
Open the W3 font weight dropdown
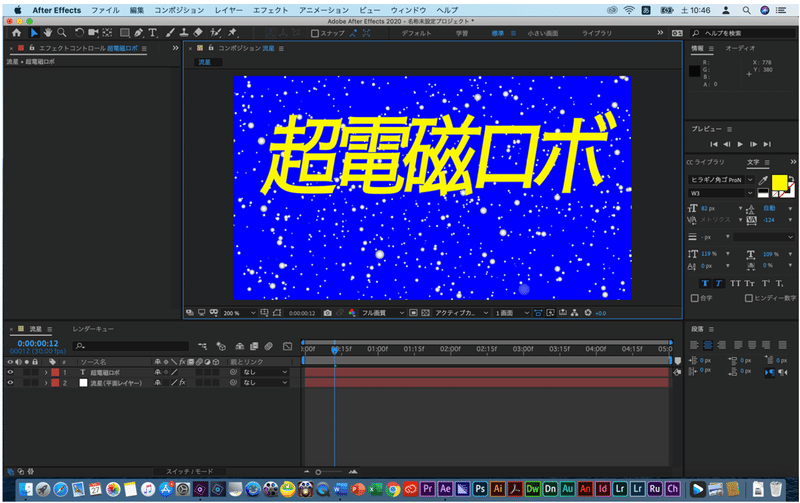click(x=721, y=193)
